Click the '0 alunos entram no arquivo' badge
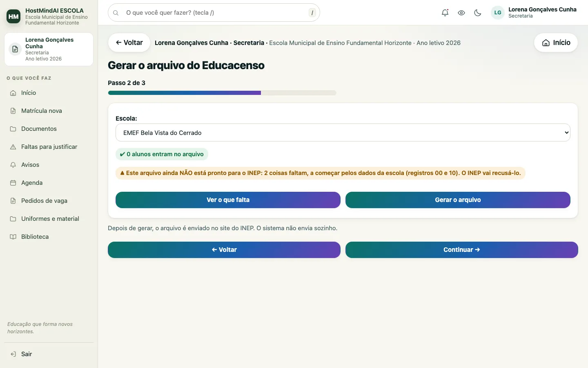The width and height of the screenshot is (588, 368). click(162, 154)
